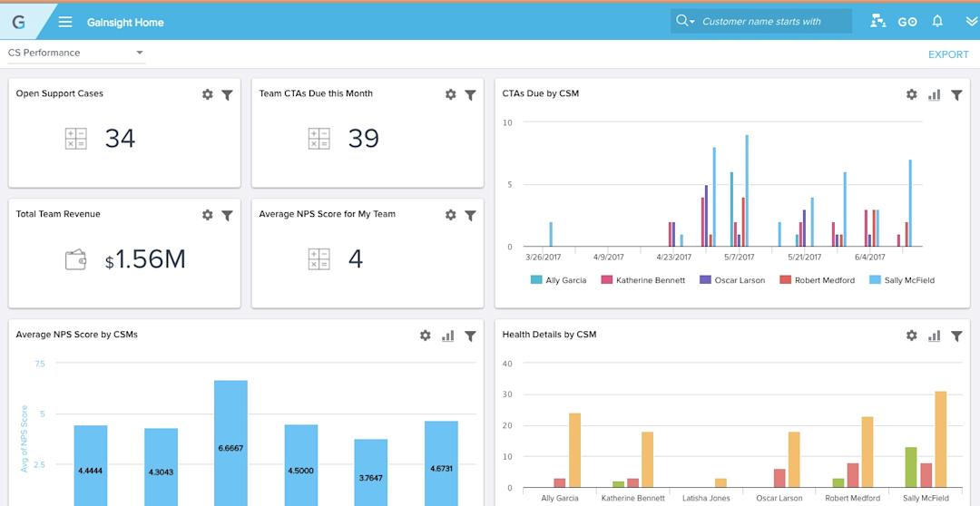Toggle Sally McField legend entry

click(902, 280)
